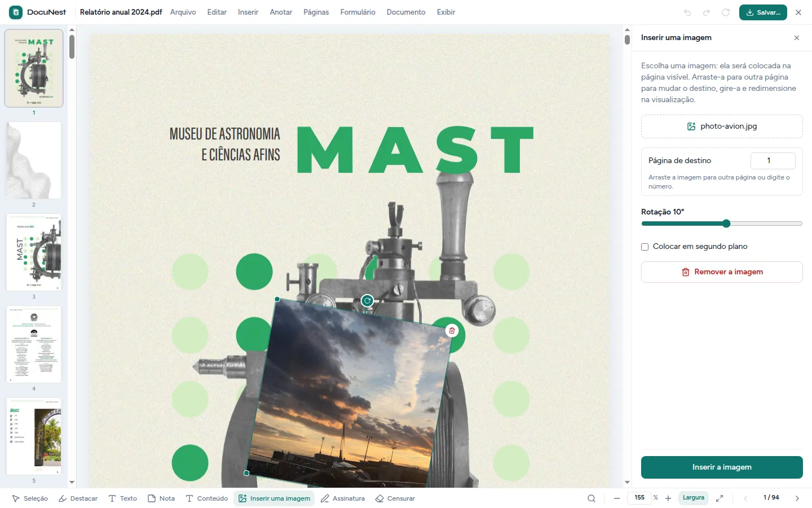
Task: Go to the previous page
Action: pyautogui.click(x=745, y=498)
